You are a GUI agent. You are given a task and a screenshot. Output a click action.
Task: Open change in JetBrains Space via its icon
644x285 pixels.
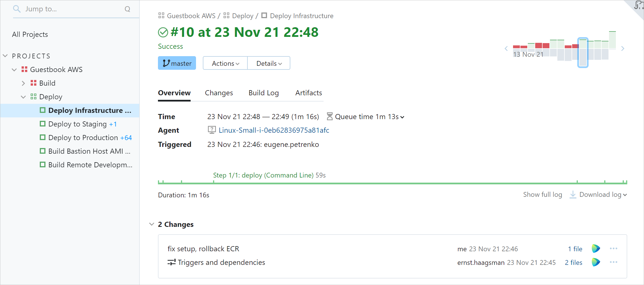596,248
